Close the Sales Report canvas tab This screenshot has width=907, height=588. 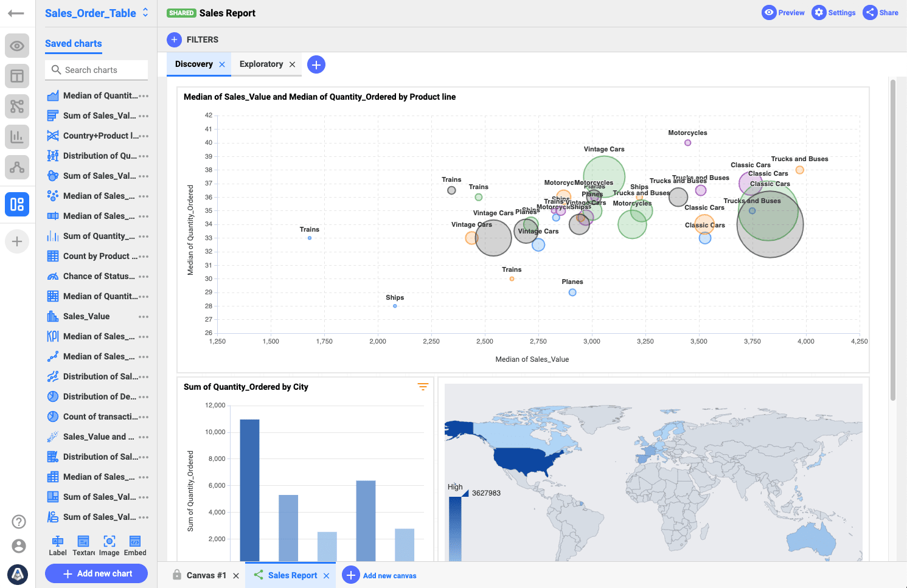click(x=326, y=576)
